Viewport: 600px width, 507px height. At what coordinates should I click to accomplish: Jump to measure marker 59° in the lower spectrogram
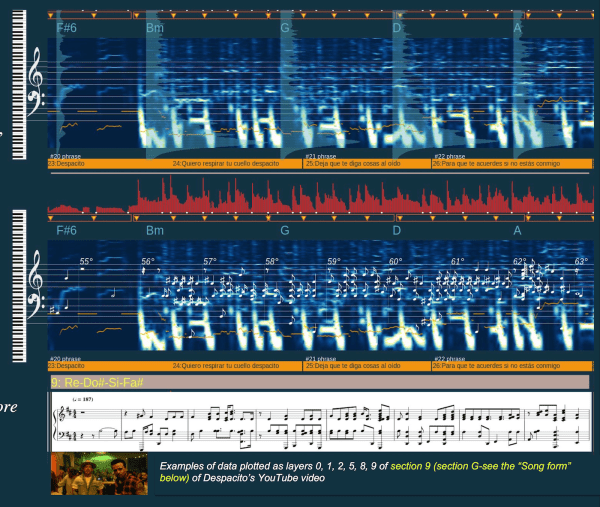334,262
